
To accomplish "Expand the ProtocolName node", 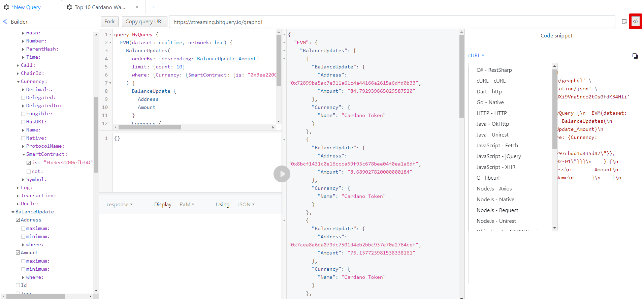I will tap(23, 146).
